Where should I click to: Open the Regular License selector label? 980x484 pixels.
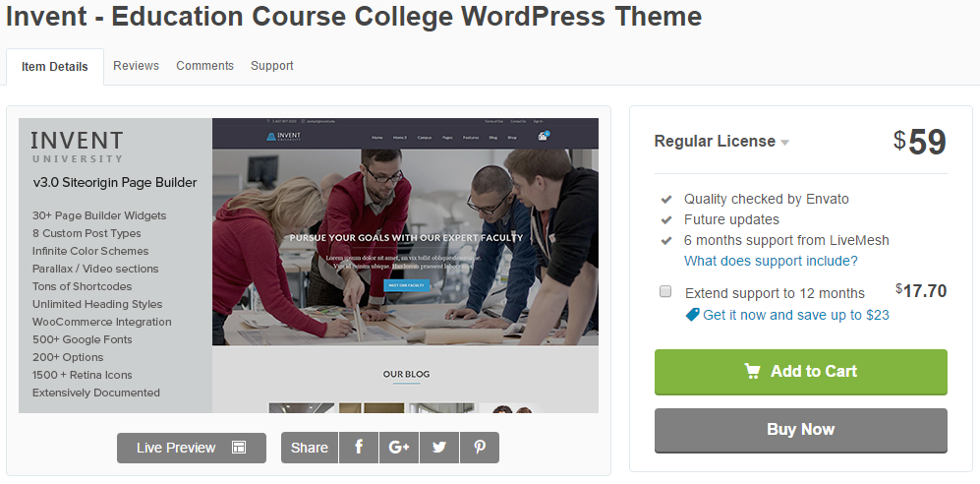click(x=715, y=142)
